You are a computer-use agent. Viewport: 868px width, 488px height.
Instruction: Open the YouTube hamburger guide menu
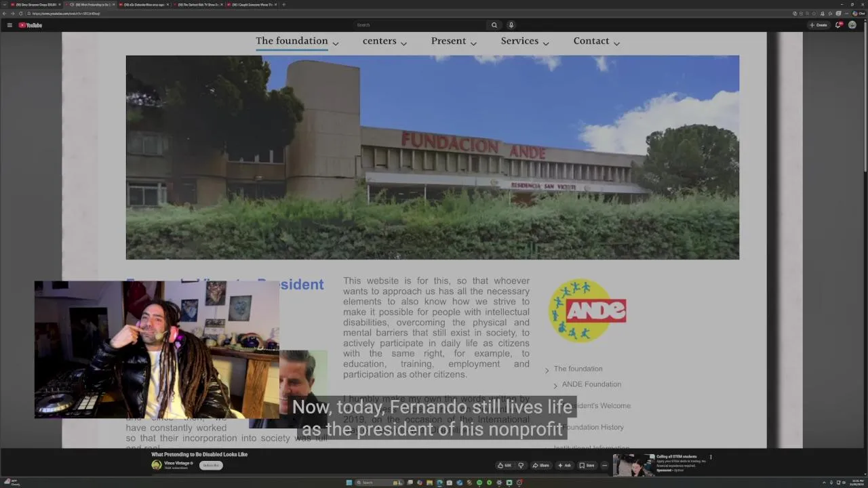coord(9,25)
